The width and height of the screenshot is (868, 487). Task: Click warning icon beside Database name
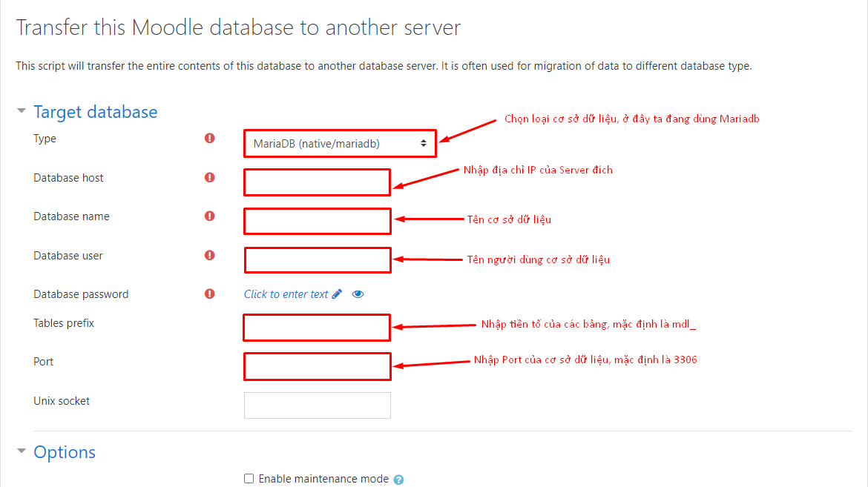(x=210, y=216)
